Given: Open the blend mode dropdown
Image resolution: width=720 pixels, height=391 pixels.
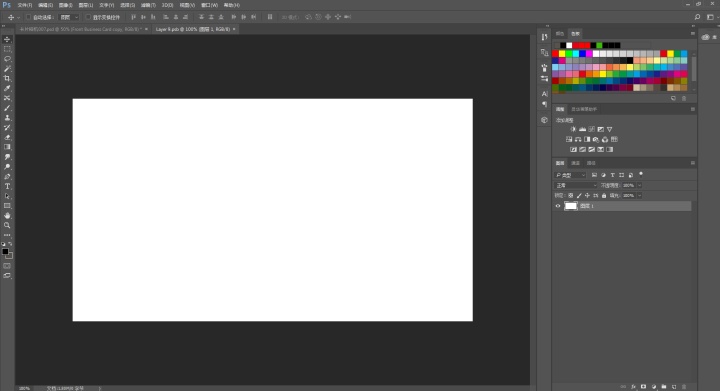Looking at the screenshot, I should click(576, 185).
